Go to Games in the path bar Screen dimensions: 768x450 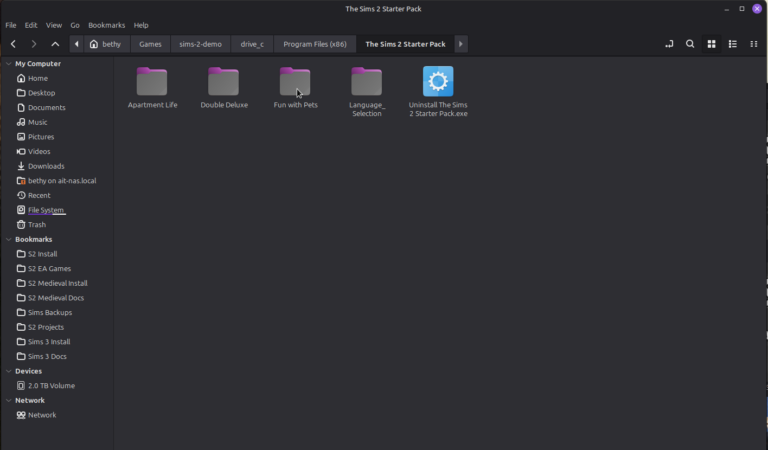click(150, 44)
